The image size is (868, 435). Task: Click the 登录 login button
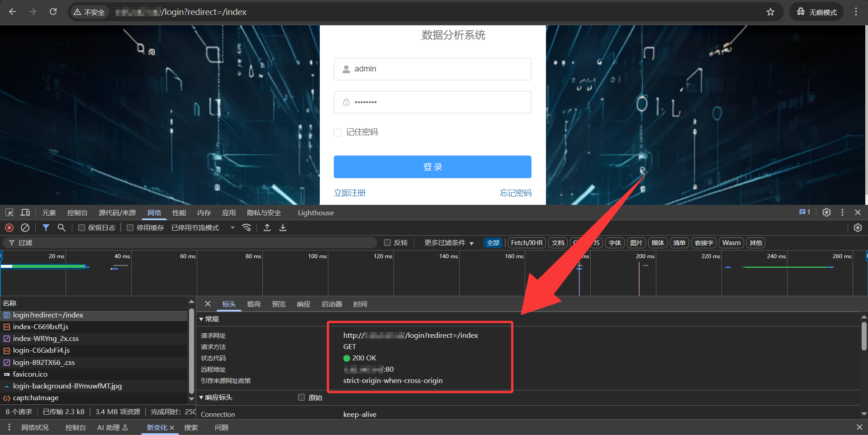[x=432, y=166]
